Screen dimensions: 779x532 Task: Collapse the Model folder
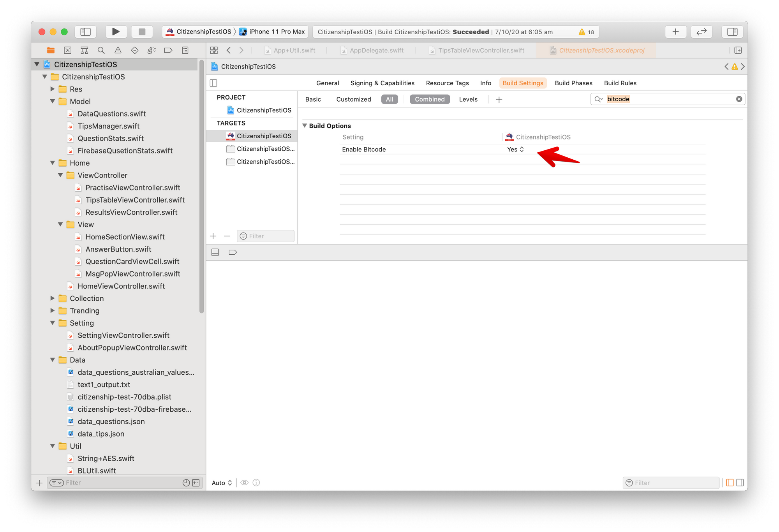(x=52, y=101)
